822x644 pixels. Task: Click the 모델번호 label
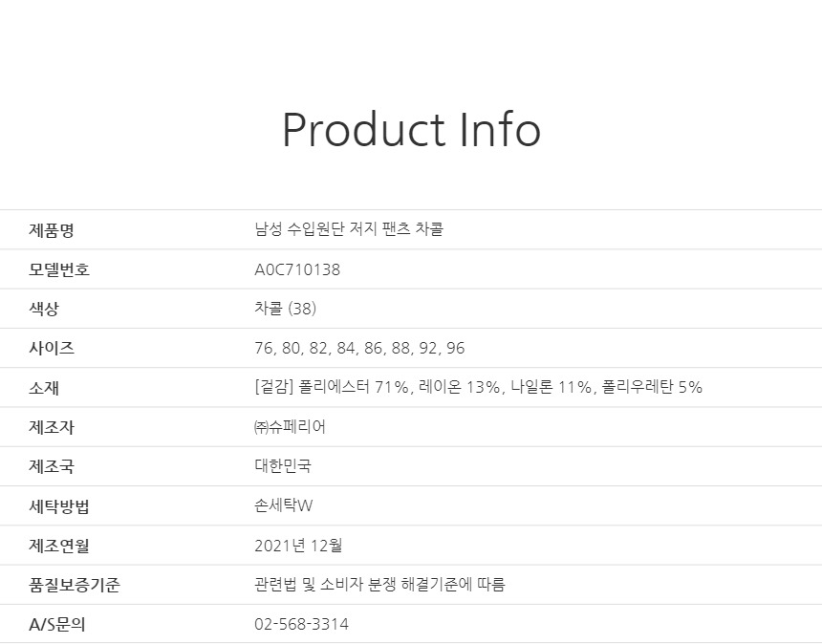click(58, 269)
